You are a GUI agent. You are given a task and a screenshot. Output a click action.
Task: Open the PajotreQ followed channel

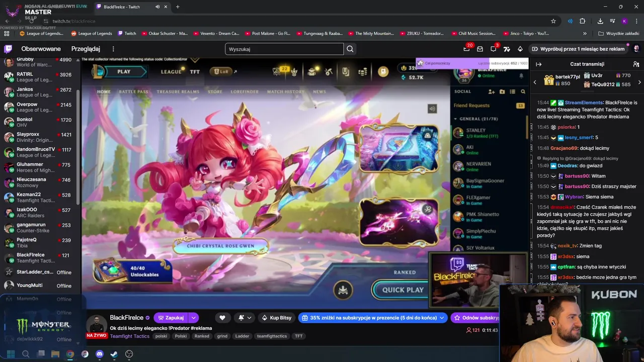[39, 242]
